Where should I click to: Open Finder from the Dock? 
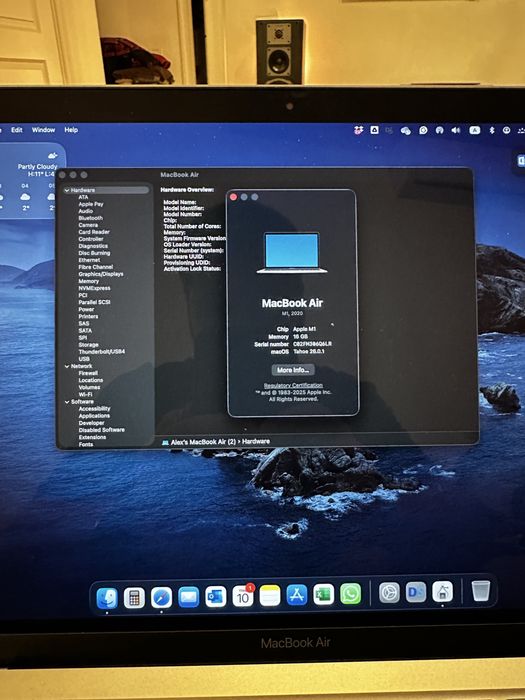click(x=107, y=597)
